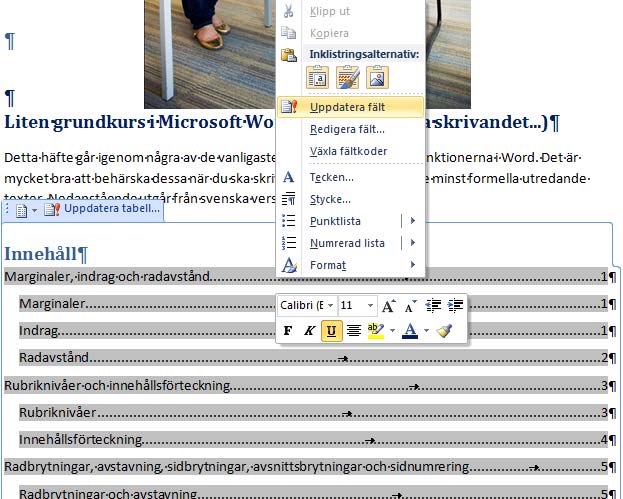Follow the Innehållsförteckning table of contents entry
The height and width of the screenshot is (499, 623).
click(x=313, y=440)
